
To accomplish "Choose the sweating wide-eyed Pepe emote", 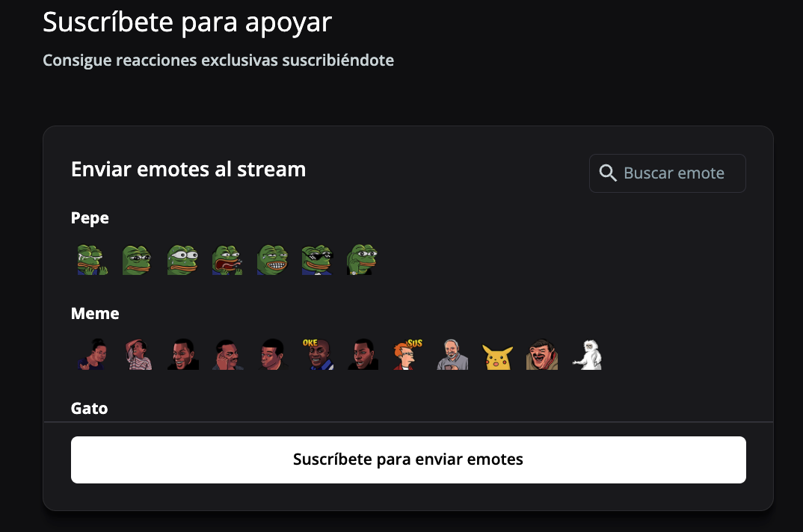I will point(182,259).
